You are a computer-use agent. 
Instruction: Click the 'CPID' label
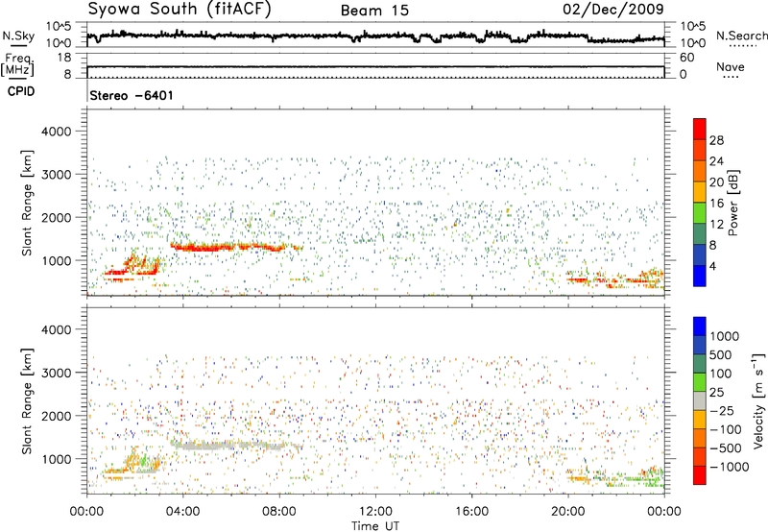coord(21,91)
